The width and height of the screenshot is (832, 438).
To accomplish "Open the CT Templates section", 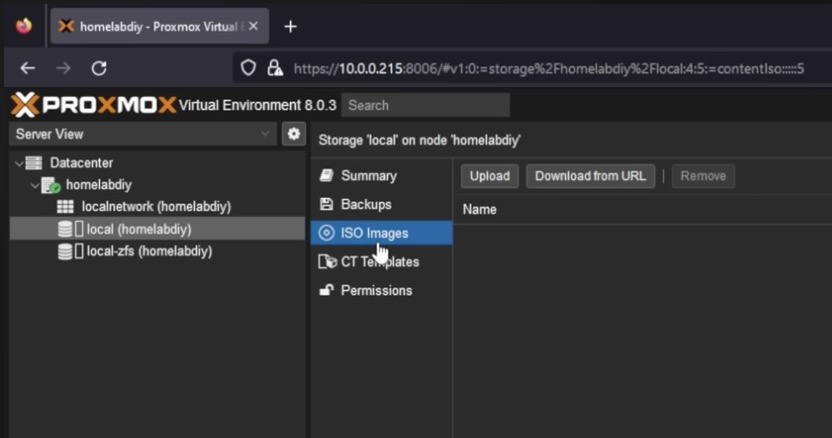I will pos(382,262).
